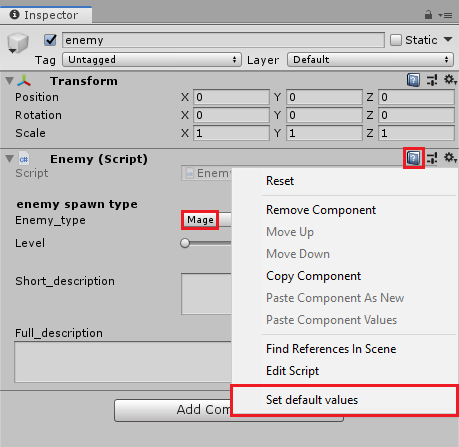The height and width of the screenshot is (447, 459).
Task: Click the Position label
Action: (x=37, y=97)
